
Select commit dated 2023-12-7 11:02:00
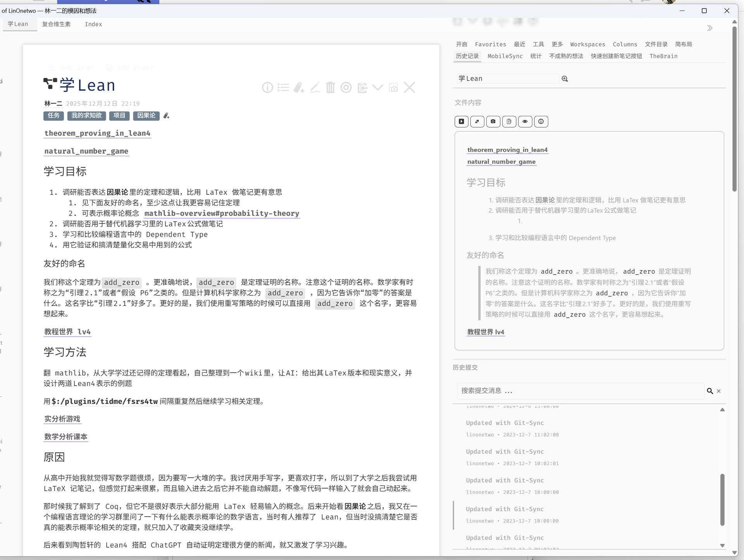(511, 428)
